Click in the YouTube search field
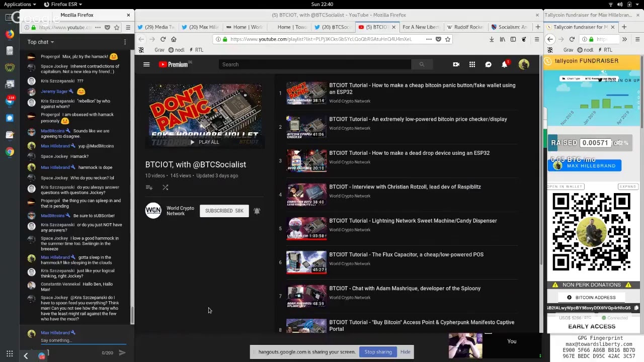Image resolution: width=644 pixels, height=362 pixels. pyautogui.click(x=315, y=64)
